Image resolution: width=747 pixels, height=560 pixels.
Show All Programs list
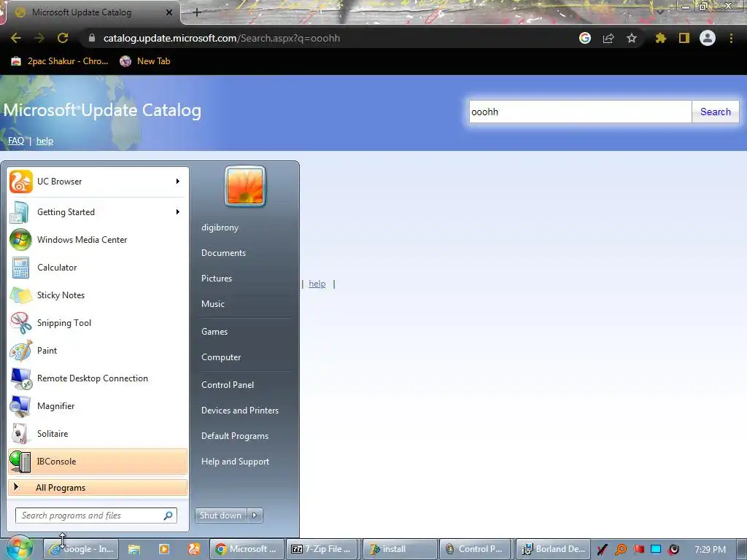click(x=98, y=487)
